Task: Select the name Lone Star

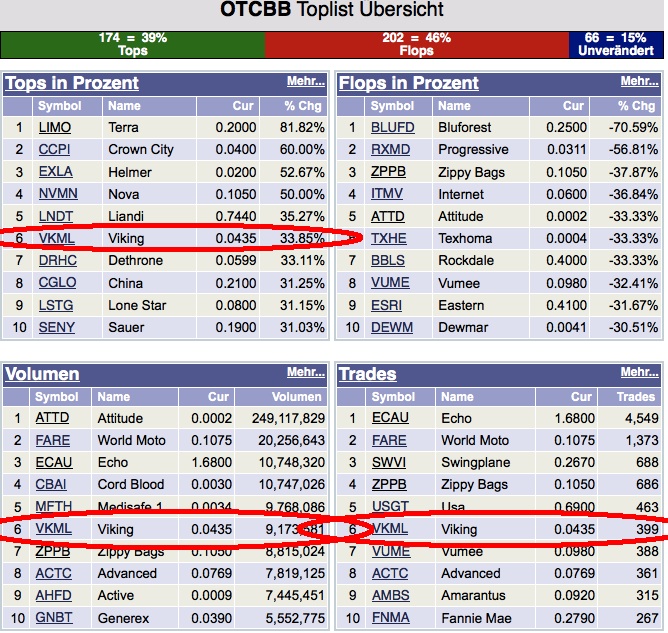Action: [x=137, y=305]
